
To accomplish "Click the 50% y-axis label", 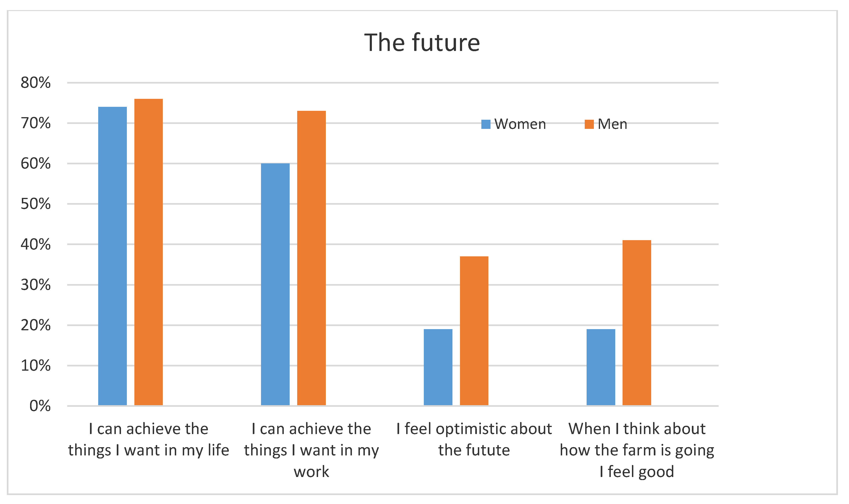I will point(36,204).
